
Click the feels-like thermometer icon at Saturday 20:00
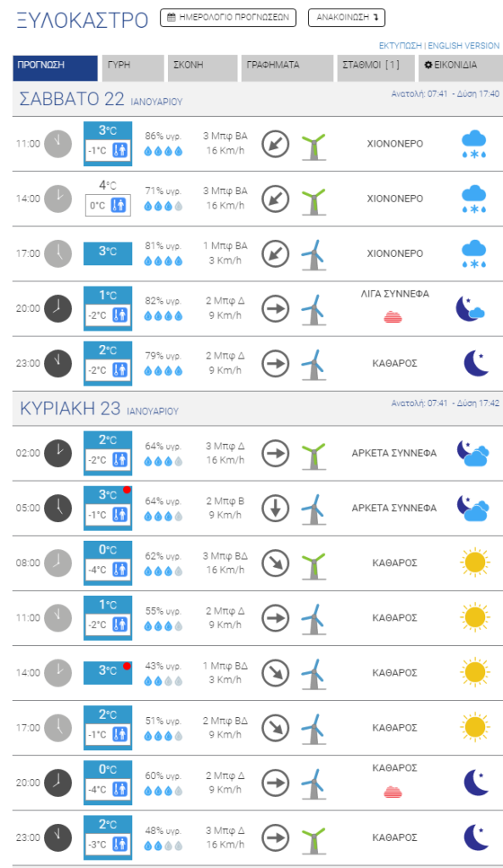click(120, 315)
